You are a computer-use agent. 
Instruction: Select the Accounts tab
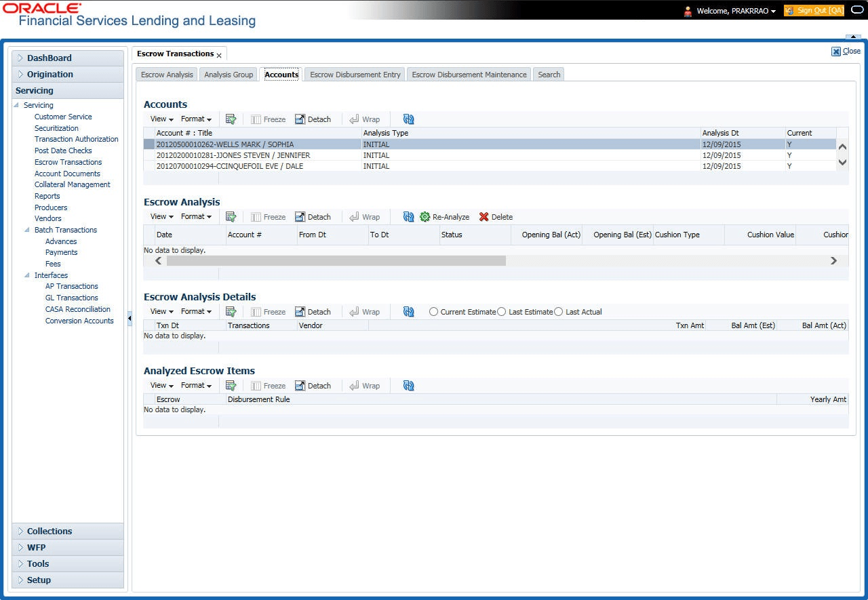pos(281,75)
